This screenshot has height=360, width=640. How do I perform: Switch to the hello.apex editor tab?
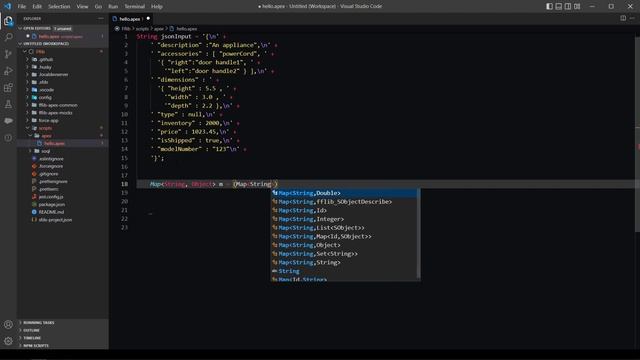point(130,19)
